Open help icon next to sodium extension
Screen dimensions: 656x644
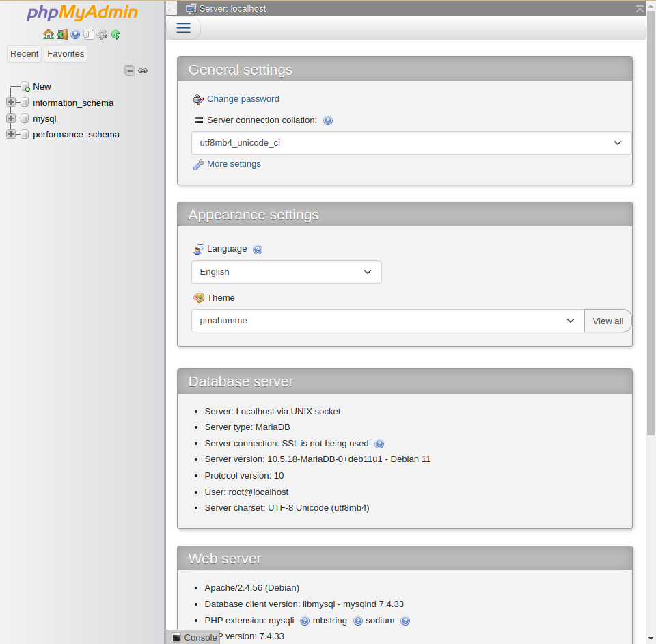pos(405,621)
